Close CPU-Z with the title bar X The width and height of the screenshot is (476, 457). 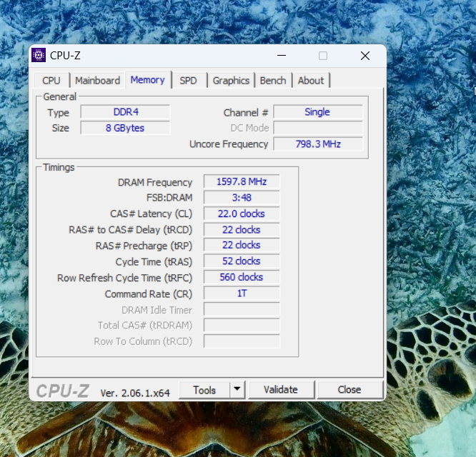click(365, 56)
